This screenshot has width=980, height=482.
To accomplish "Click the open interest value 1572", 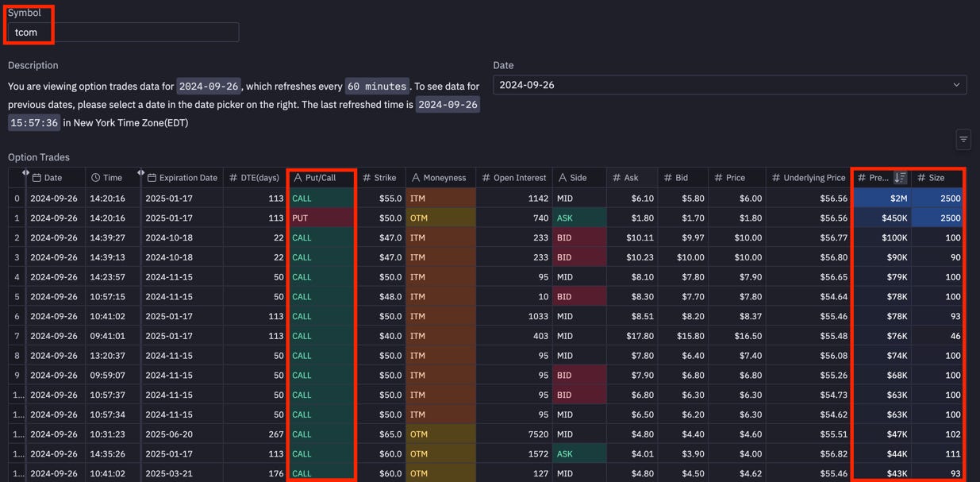I will click(x=514, y=454).
